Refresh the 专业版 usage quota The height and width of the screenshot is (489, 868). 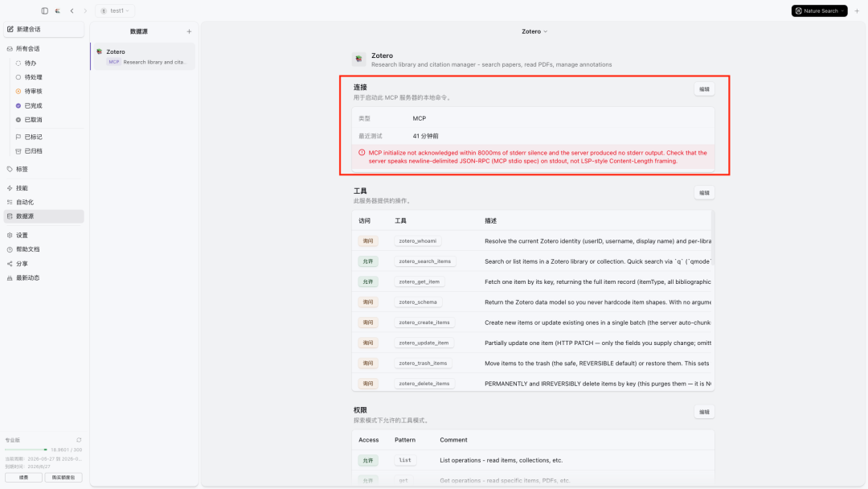click(x=79, y=440)
